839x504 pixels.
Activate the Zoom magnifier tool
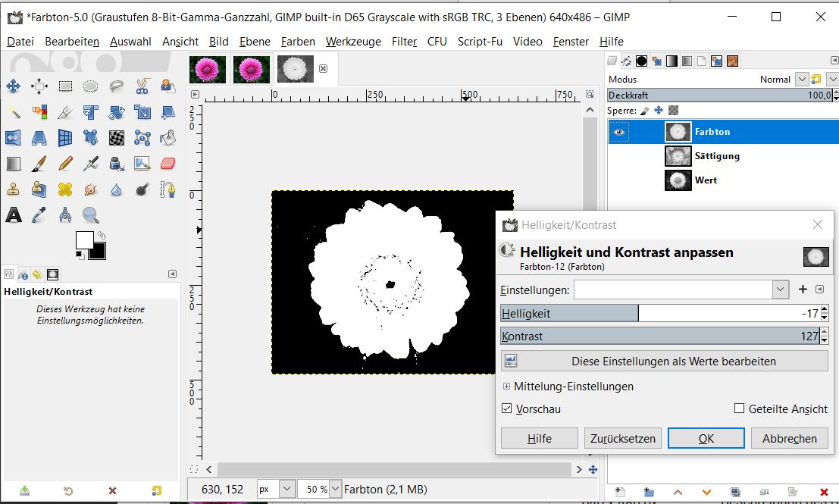pyautogui.click(x=90, y=215)
